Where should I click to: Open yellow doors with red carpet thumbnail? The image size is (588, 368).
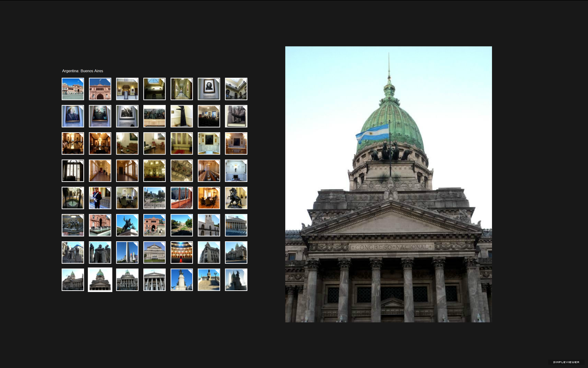click(x=182, y=143)
